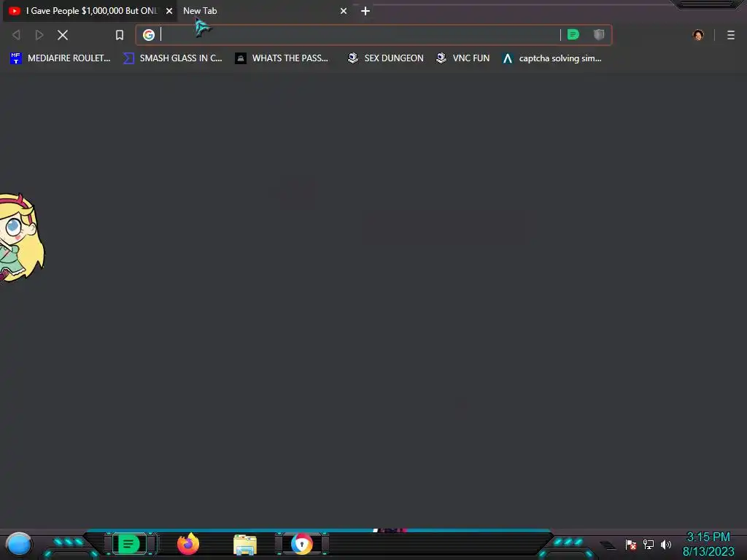Open the browser hamburger menu
This screenshot has height=560, width=747.
click(x=731, y=35)
